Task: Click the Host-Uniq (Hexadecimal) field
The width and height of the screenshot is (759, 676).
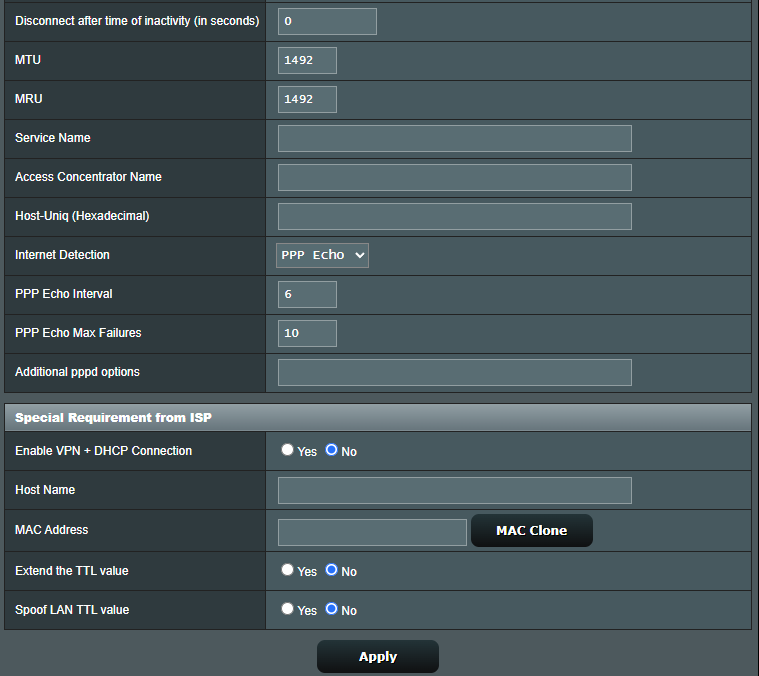Action: click(x=454, y=216)
